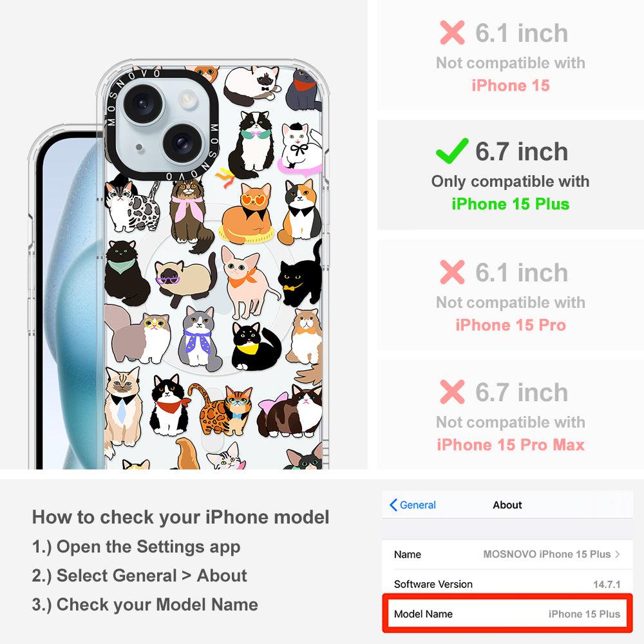Click the iPhone 15 Pro Max label
This screenshot has height=644, width=644.
click(x=511, y=445)
